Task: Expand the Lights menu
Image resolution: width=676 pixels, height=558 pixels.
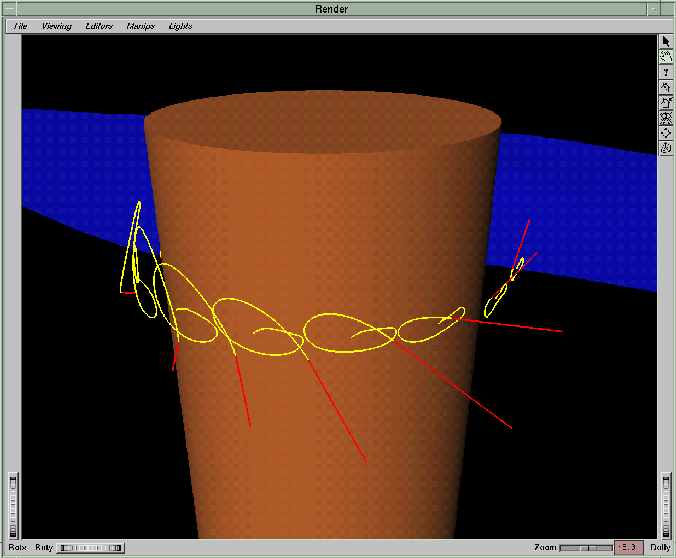Action: tap(180, 26)
